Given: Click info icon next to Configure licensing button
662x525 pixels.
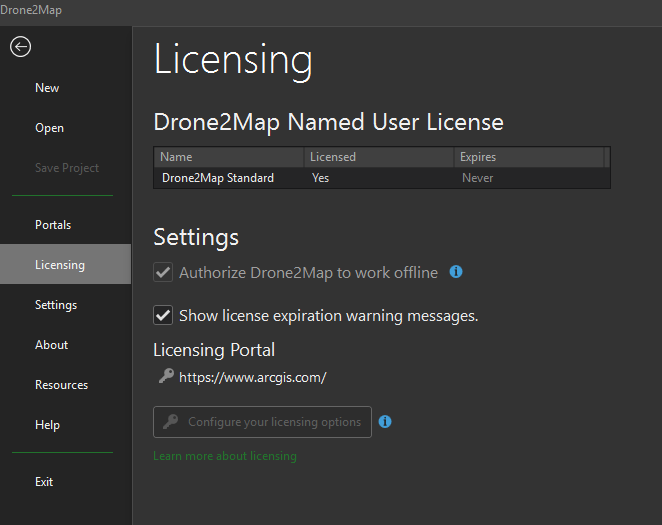Looking at the screenshot, I should coord(385,422).
